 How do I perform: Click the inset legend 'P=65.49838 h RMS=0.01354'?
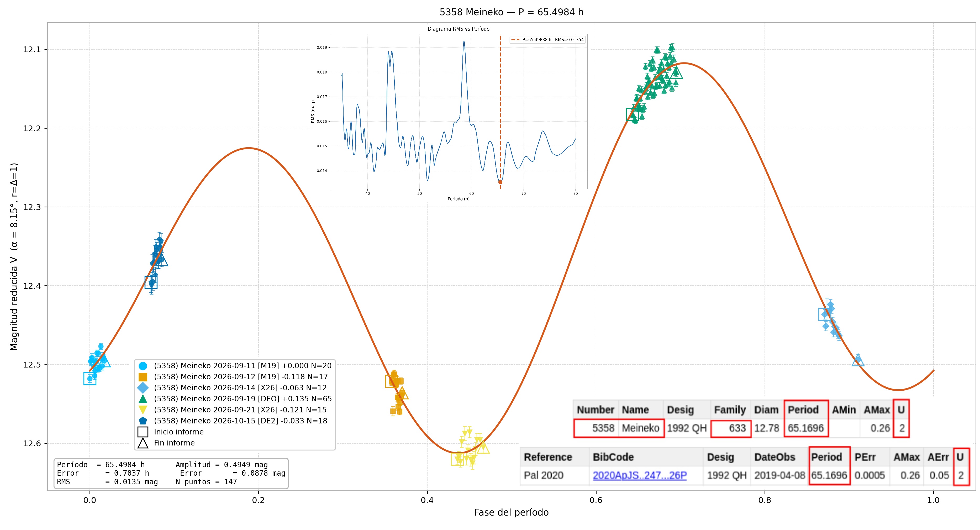(547, 40)
